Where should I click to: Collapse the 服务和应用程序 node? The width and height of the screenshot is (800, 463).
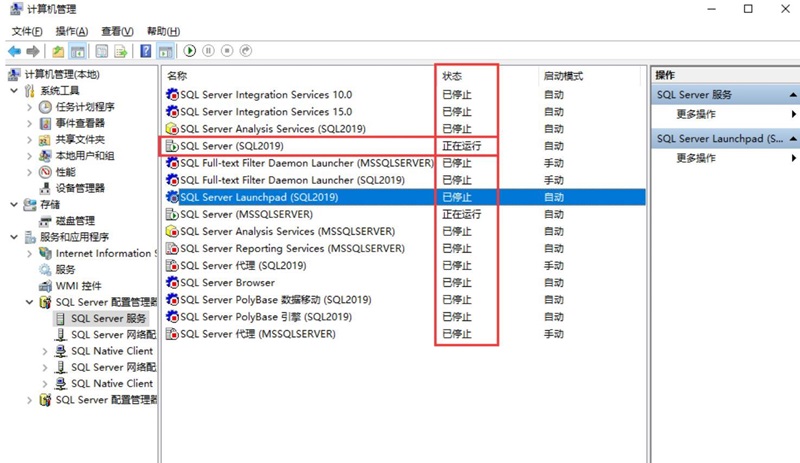(x=14, y=237)
